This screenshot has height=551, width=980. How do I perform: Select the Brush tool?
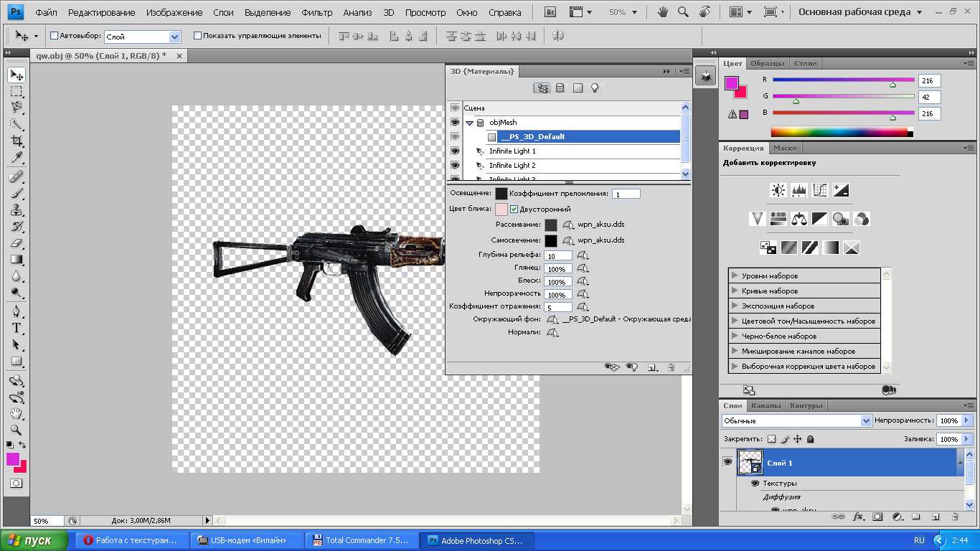[x=17, y=193]
